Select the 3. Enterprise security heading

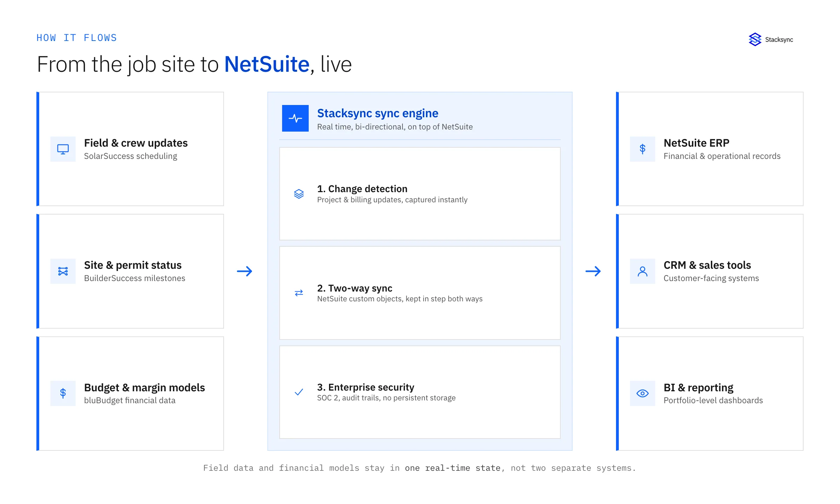coord(366,387)
